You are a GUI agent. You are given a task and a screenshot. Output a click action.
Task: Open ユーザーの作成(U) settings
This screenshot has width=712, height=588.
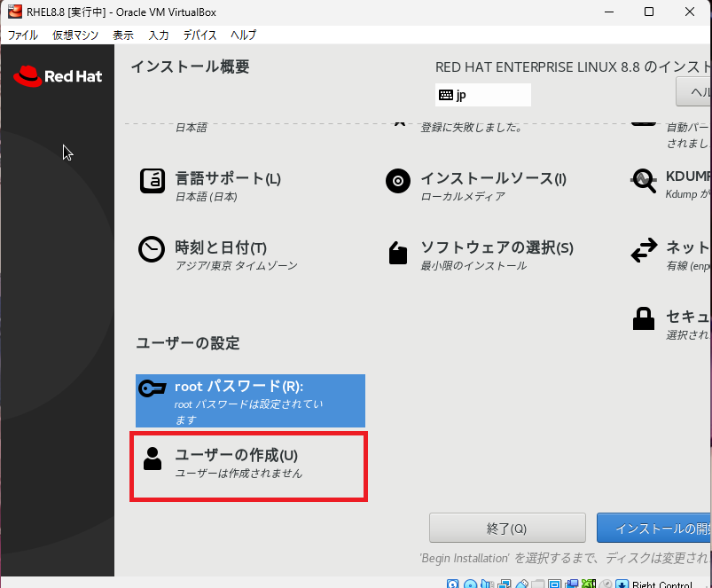pyautogui.click(x=248, y=466)
